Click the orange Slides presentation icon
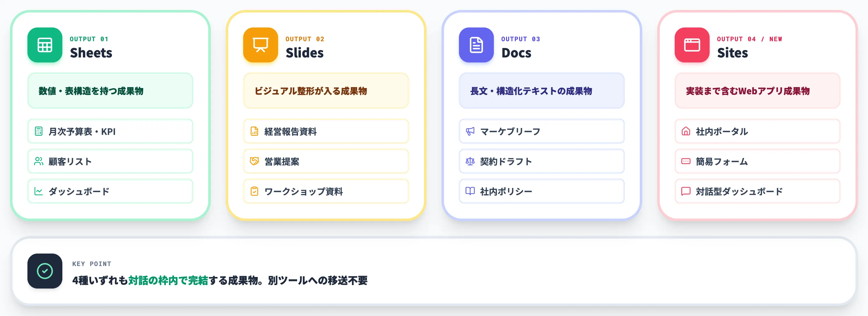The width and height of the screenshot is (868, 316). [x=260, y=45]
